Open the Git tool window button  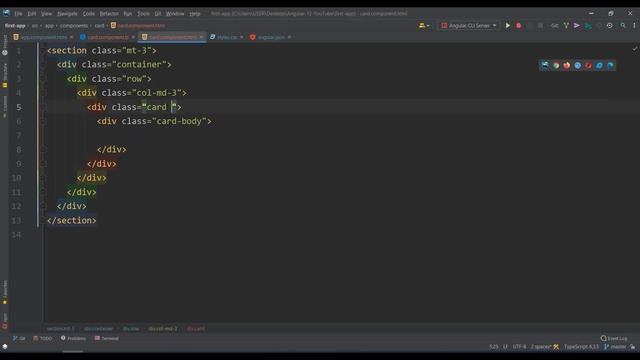click(19, 338)
